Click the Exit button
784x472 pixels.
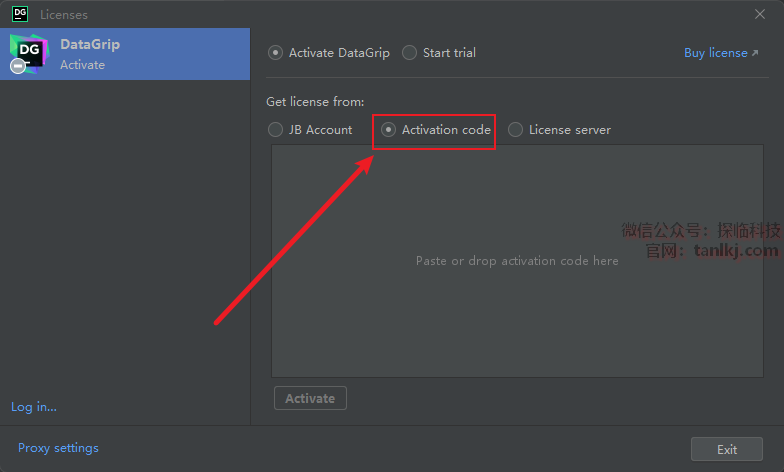(726, 450)
